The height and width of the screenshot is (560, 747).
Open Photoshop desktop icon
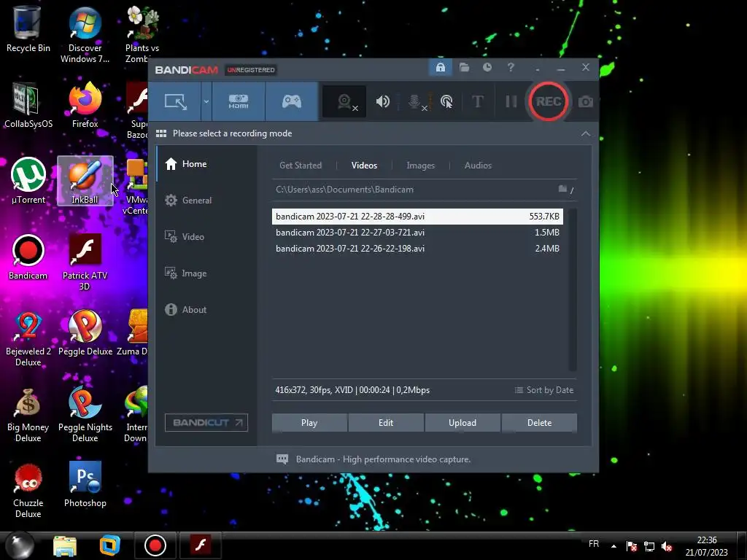(85, 485)
